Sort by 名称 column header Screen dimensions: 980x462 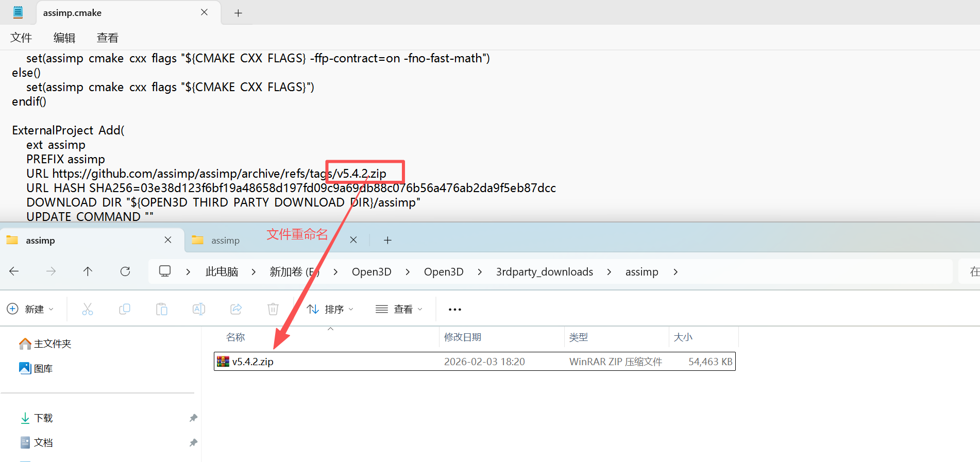point(235,337)
